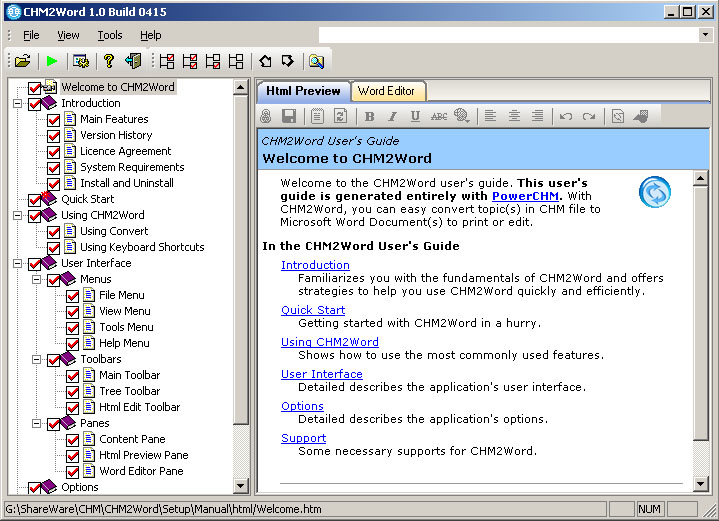Collapse the Toolbars tree node
719x521 pixels.
coord(37,360)
